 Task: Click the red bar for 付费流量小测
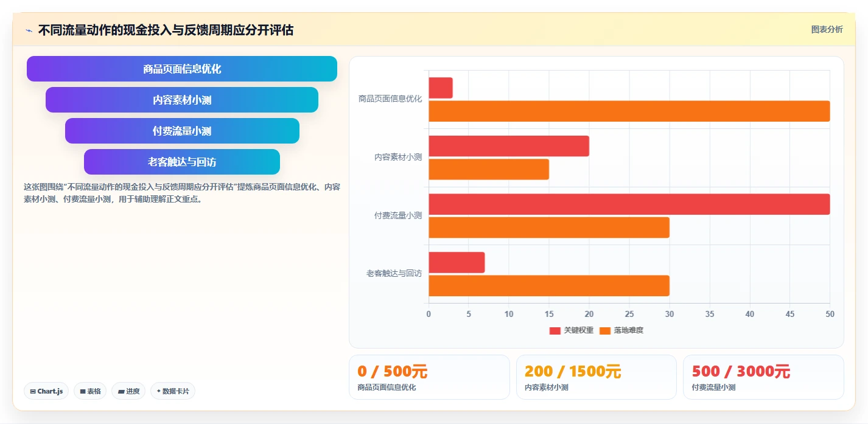629,204
